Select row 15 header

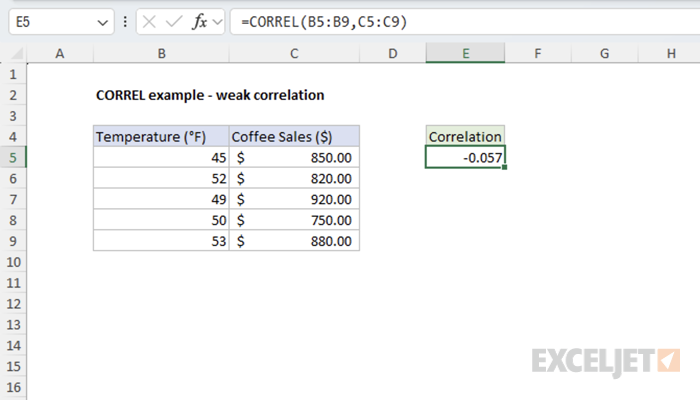pyautogui.click(x=13, y=367)
